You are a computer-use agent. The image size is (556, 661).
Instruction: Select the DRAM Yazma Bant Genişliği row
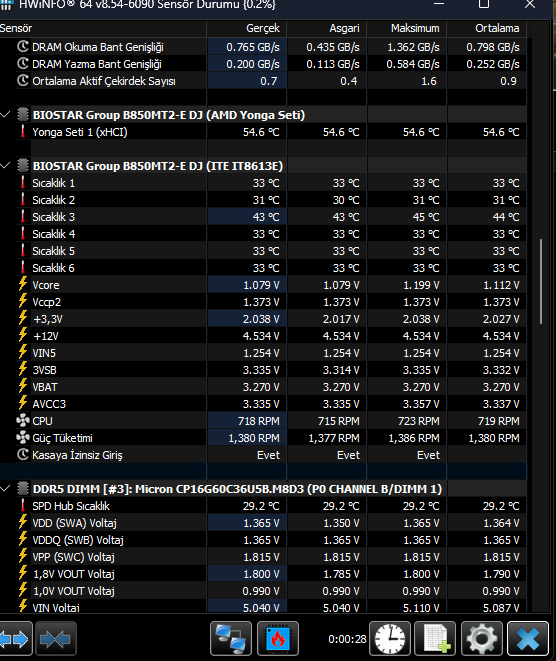pyautogui.click(x=263, y=64)
